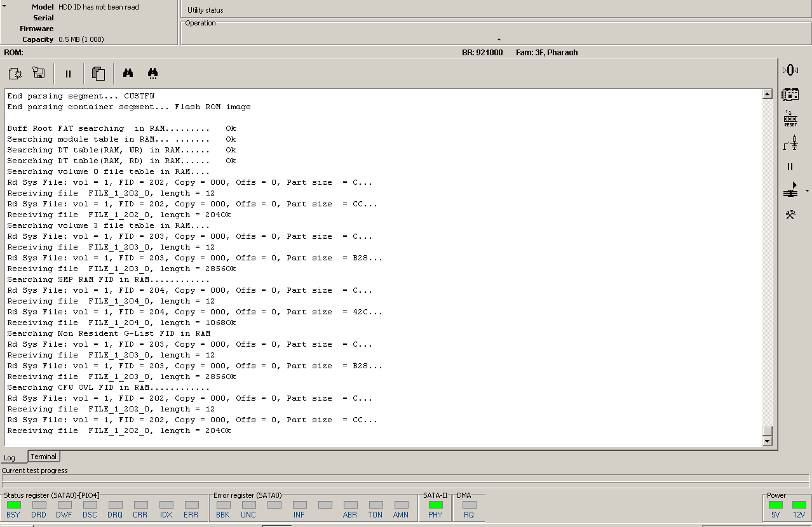The height and width of the screenshot is (527, 812).
Task: Click the DSC status indicator
Action: click(x=90, y=505)
